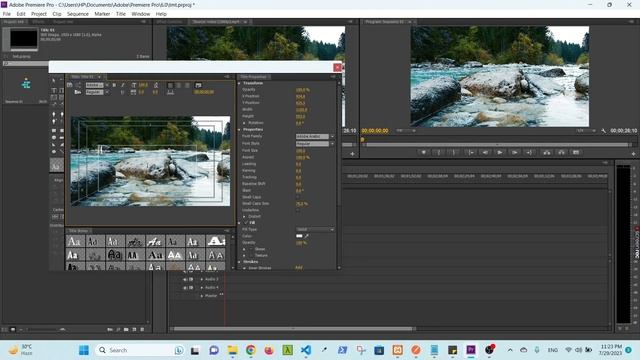640x360 pixels.
Task: Click the Extract button in Program monitor
Action: point(561,153)
